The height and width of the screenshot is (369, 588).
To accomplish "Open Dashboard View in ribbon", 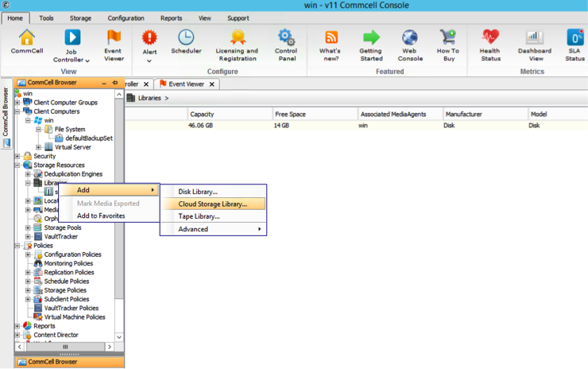I will pos(534,37).
